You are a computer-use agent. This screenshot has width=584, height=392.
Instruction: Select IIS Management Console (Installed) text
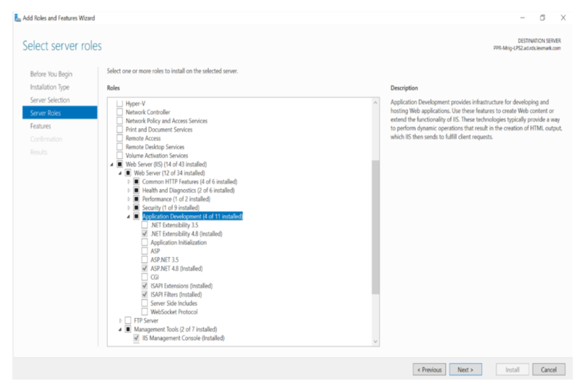183,338
